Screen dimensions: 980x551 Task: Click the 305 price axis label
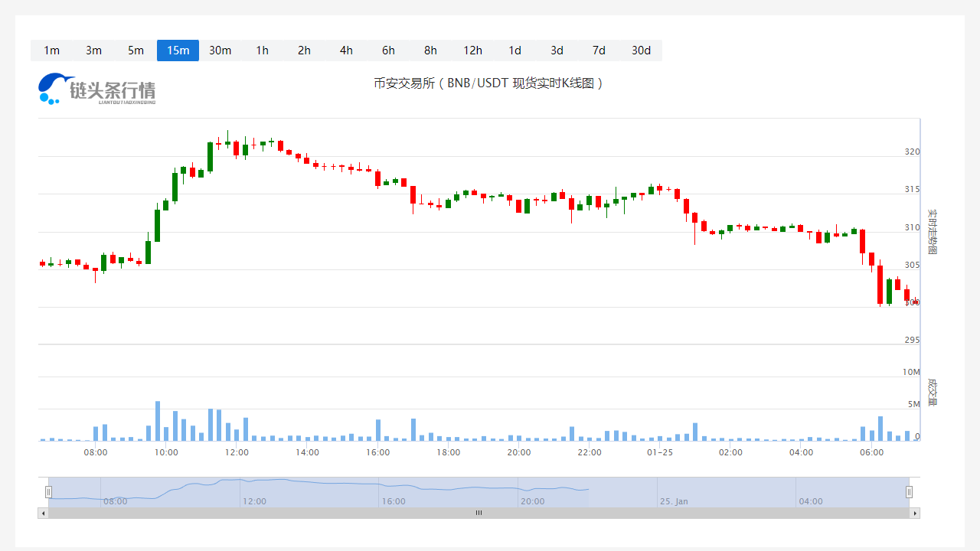(x=912, y=265)
